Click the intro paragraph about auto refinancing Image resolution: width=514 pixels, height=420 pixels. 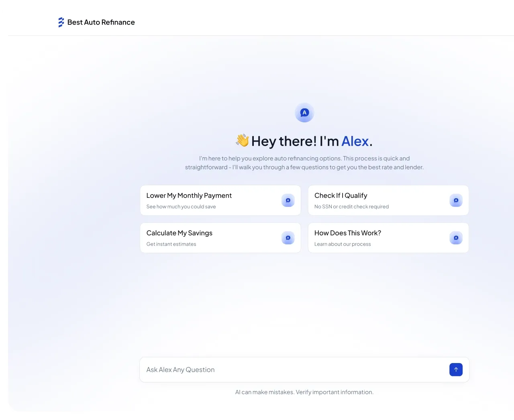(x=304, y=163)
